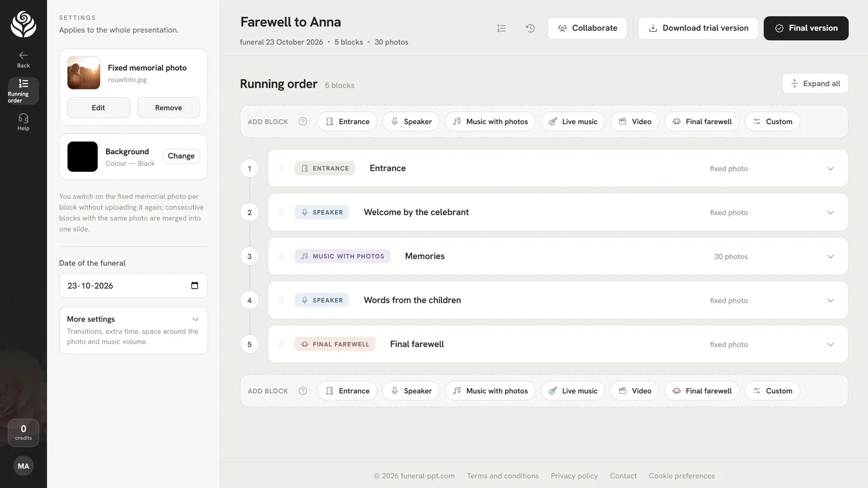Change the background colour
The width and height of the screenshot is (868, 488).
181,156
